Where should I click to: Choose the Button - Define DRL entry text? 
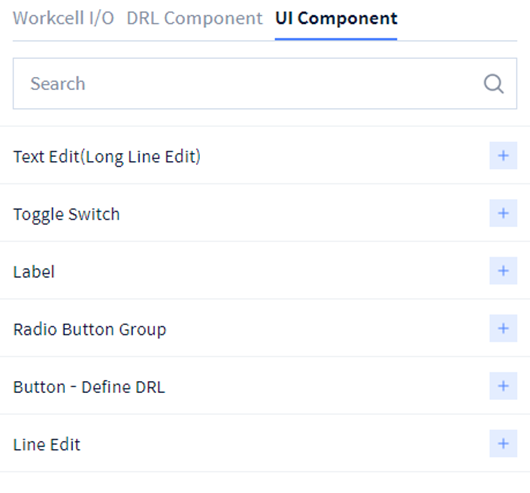coord(89,387)
